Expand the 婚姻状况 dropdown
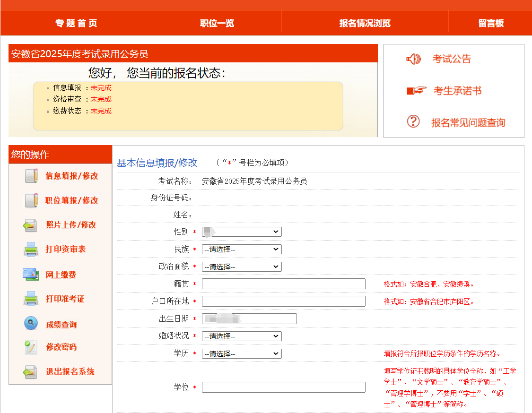 (242, 336)
